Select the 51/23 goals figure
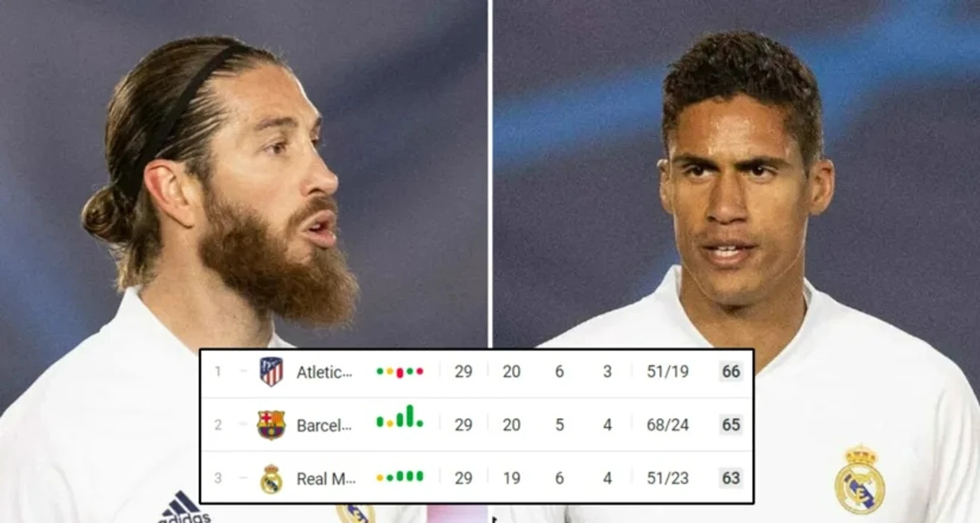980x523 pixels. click(667, 478)
